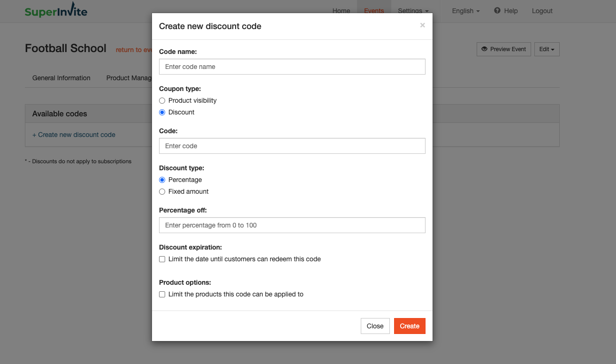Focus the Code name input field

click(x=292, y=67)
